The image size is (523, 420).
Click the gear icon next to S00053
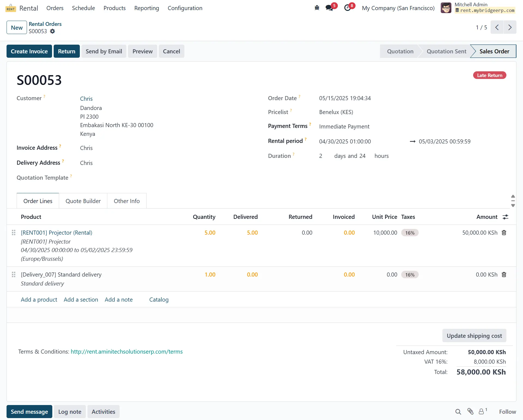53,31
